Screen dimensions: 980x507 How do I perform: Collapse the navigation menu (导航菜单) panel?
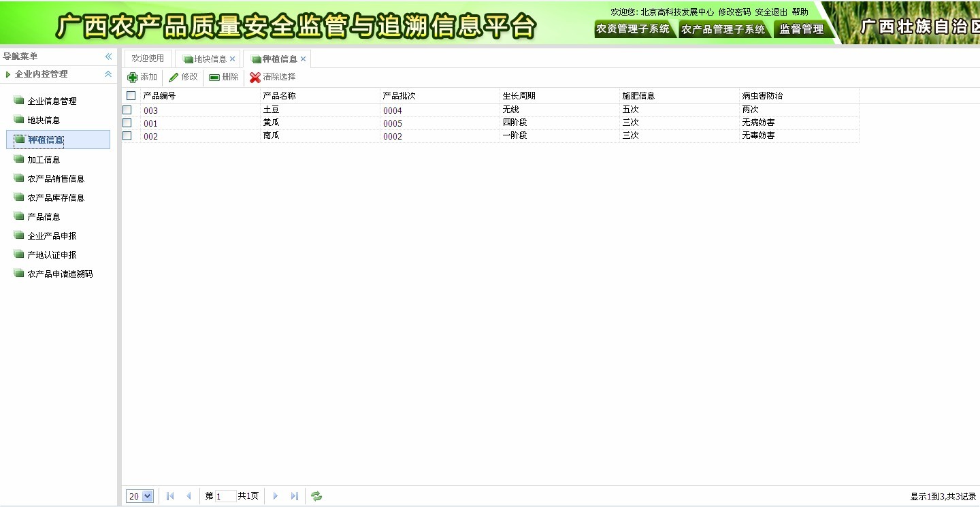point(108,56)
